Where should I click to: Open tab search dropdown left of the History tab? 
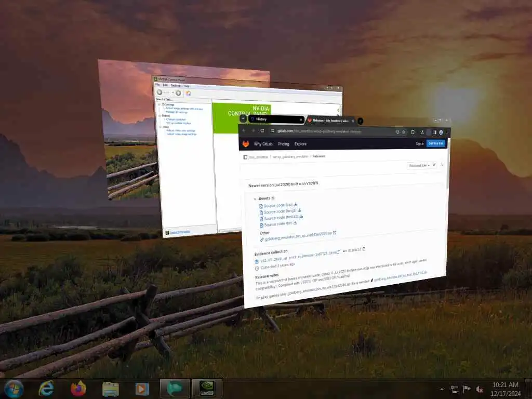243,118
